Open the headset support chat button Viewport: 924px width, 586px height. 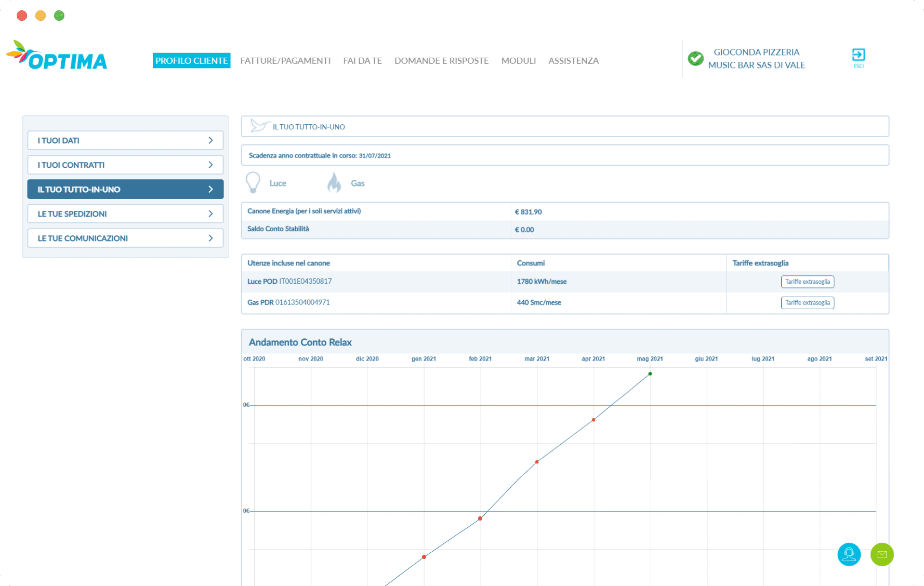848,554
